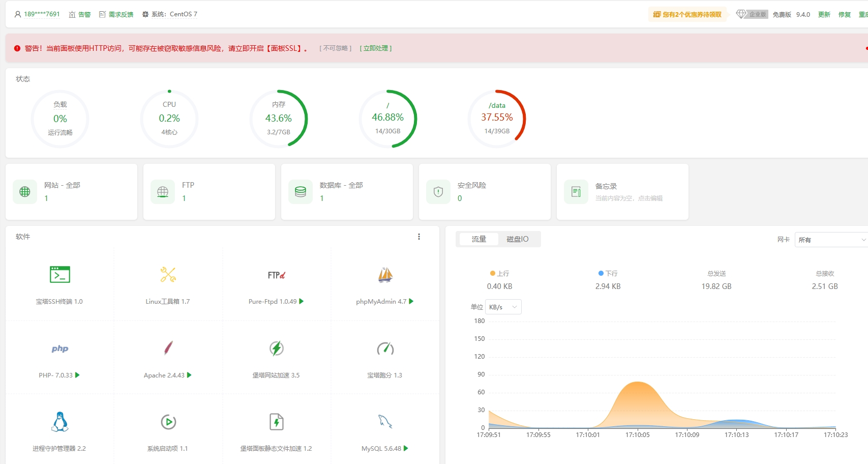The width and height of the screenshot is (868, 464).
Task: Click the version 9.4.0 text
Action: coord(803,14)
